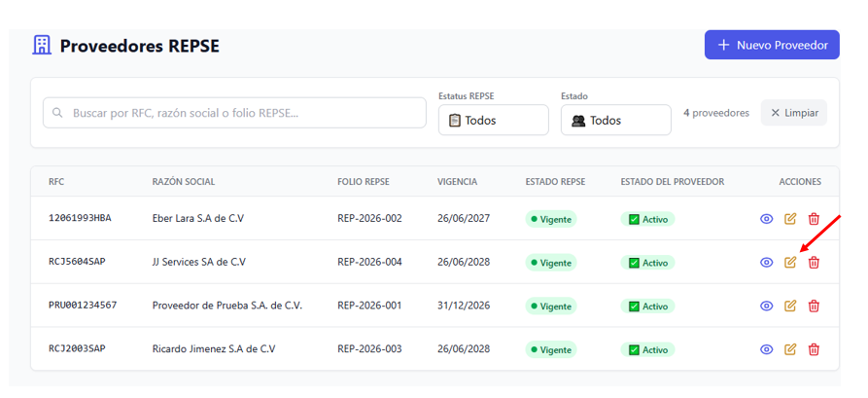
Task: Delete the Eber Lara S.A de C.V provider
Action: pos(814,219)
